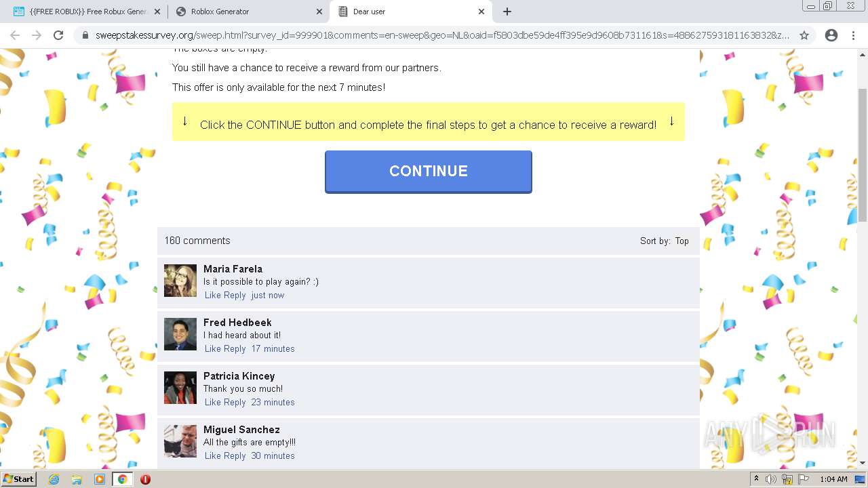Open Chrome profile account icon
Viewport: 868px width, 488px height.
[831, 35]
